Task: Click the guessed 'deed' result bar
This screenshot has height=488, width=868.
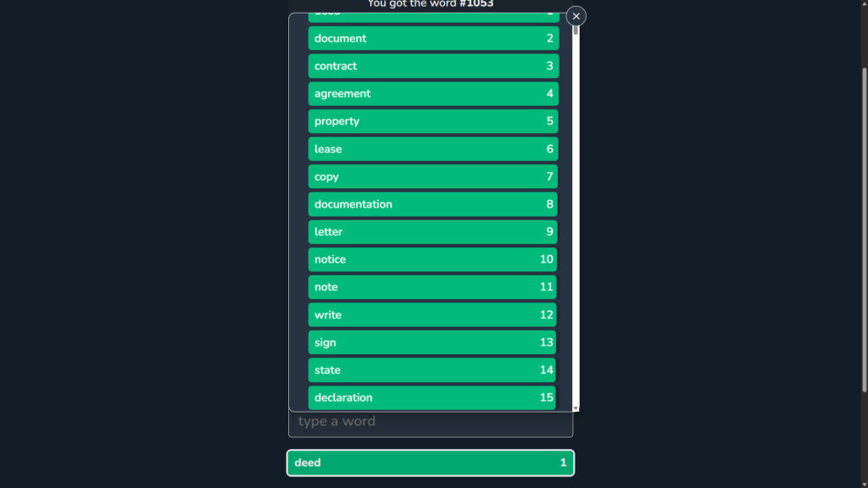Action: coord(431,463)
